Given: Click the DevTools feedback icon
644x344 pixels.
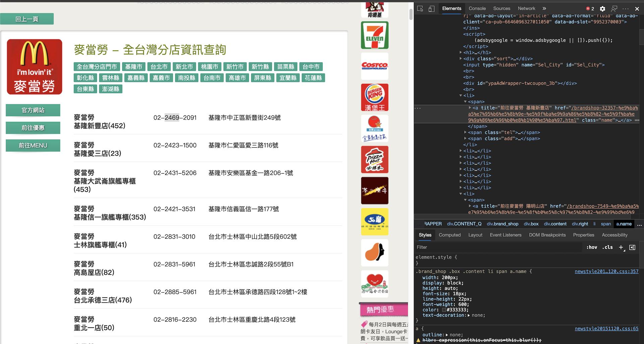Looking at the screenshot, I should (614, 9).
